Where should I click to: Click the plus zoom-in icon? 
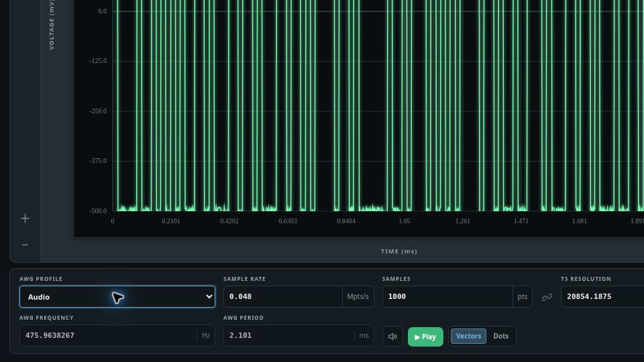coord(25,219)
